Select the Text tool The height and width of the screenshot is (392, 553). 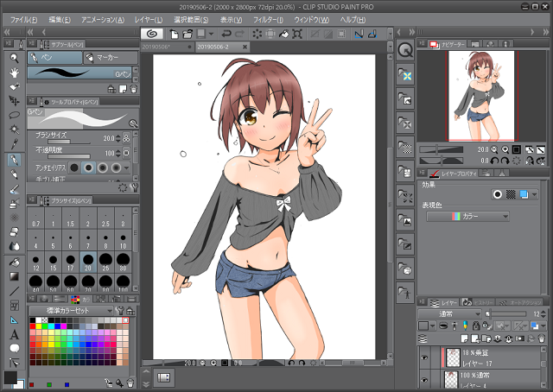point(14,334)
